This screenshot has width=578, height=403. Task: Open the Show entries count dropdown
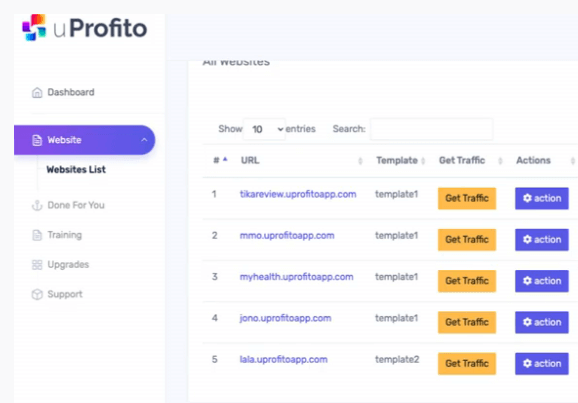coord(264,129)
